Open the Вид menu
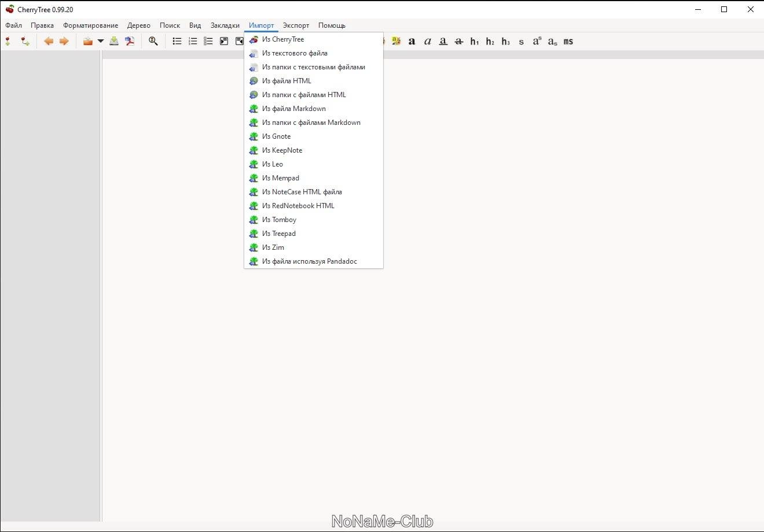 [x=195, y=25]
